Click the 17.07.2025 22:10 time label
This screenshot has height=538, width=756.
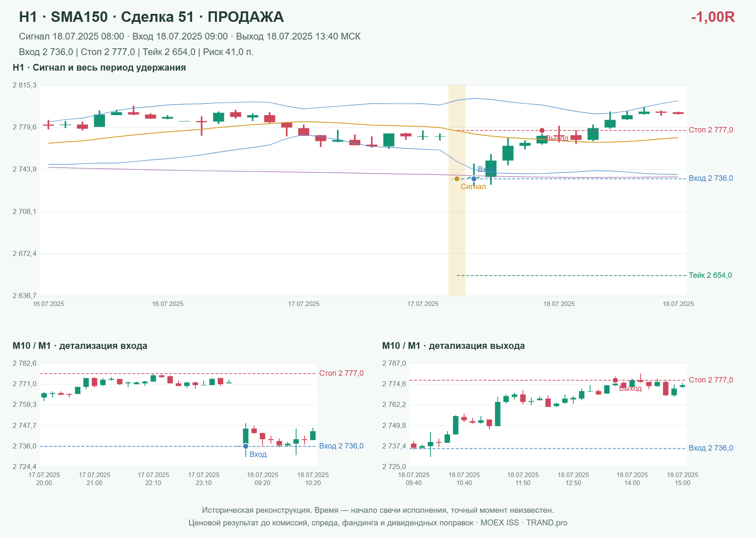tap(153, 479)
